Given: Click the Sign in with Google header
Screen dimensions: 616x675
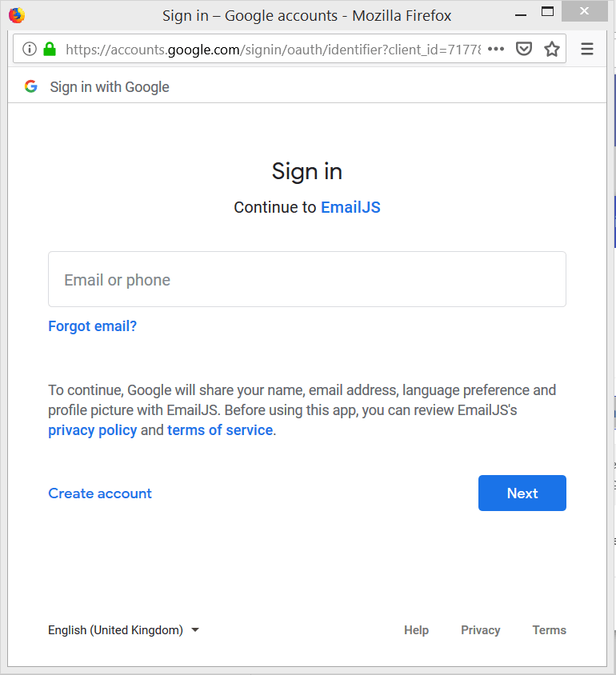Looking at the screenshot, I should (x=109, y=86).
